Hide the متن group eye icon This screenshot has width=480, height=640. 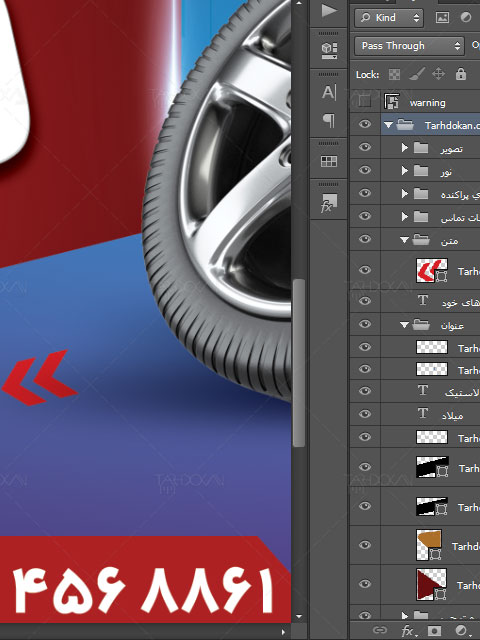click(x=365, y=239)
